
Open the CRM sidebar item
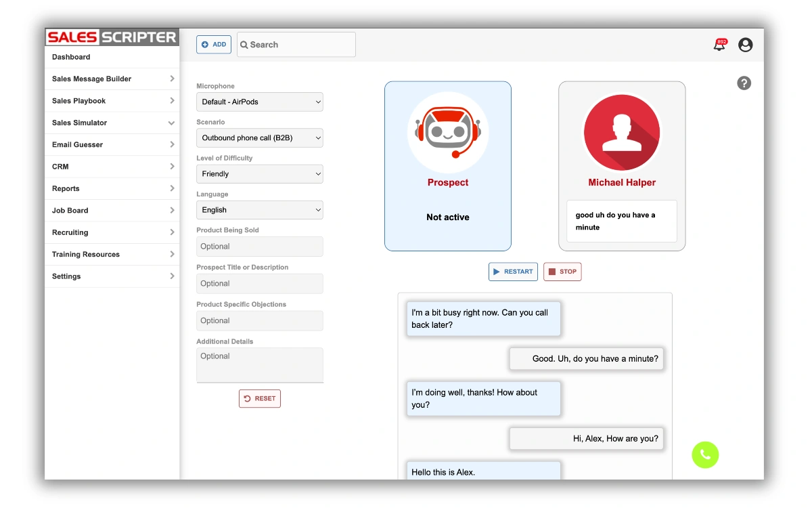click(112, 167)
